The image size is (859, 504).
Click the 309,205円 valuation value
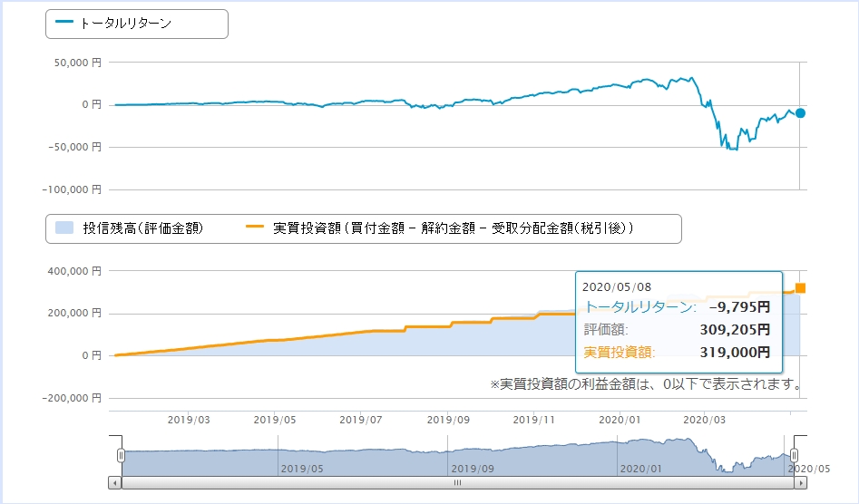point(735,329)
